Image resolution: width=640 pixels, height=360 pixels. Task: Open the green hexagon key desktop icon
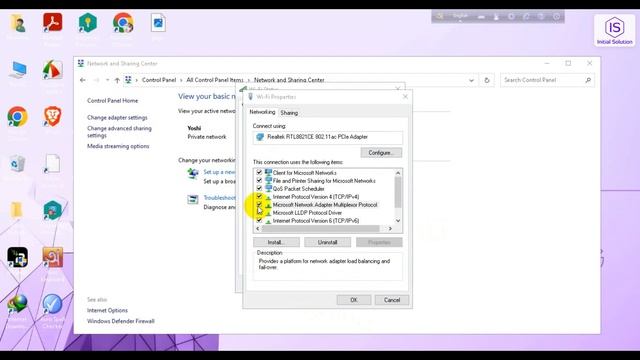click(x=87, y=22)
